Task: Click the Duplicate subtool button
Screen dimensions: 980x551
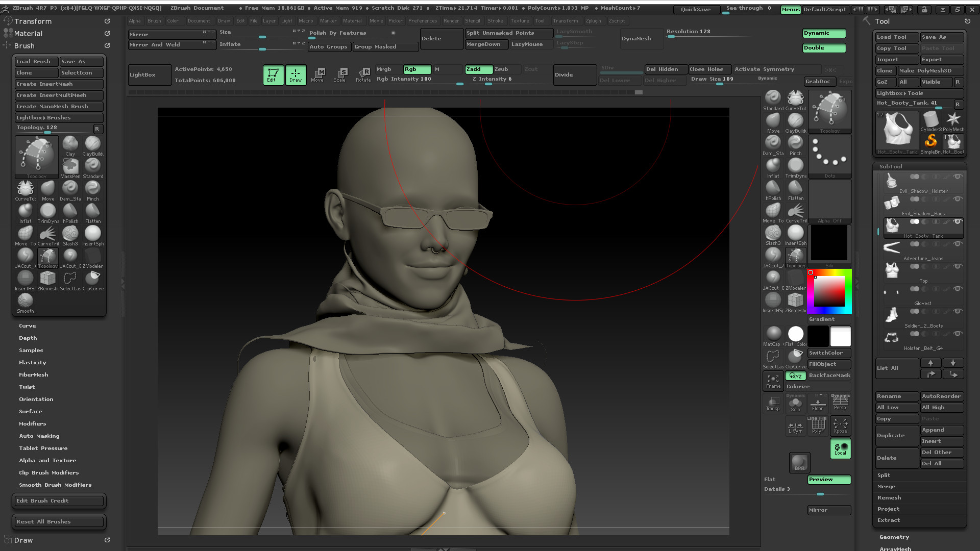Action: click(897, 436)
